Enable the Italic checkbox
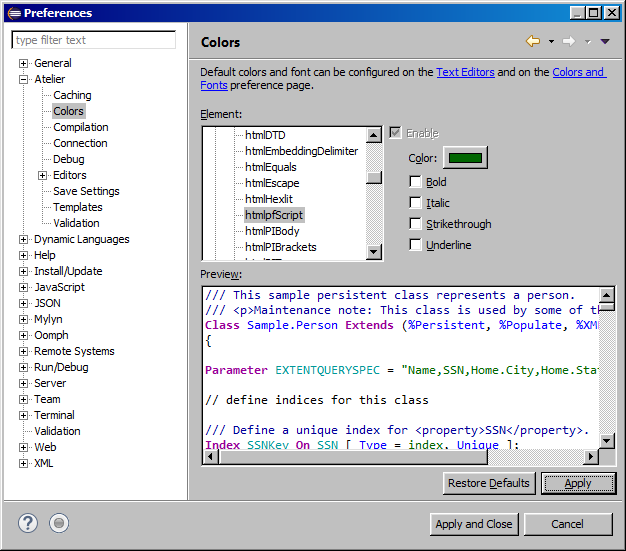This screenshot has width=626, height=551. (415, 203)
